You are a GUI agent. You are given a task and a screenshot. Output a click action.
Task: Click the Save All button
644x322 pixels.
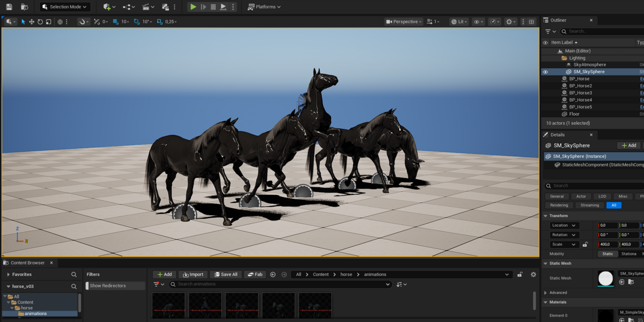[x=225, y=274]
